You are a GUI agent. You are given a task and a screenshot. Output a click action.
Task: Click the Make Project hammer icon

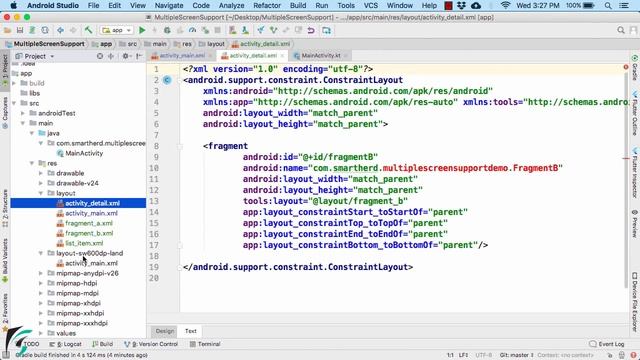(88, 30)
